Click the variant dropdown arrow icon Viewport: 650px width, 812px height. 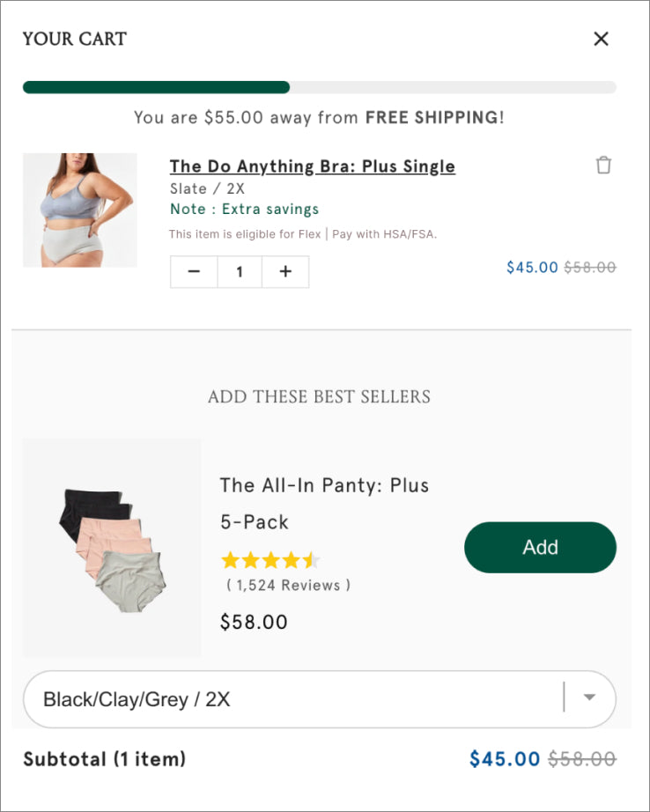pos(589,698)
